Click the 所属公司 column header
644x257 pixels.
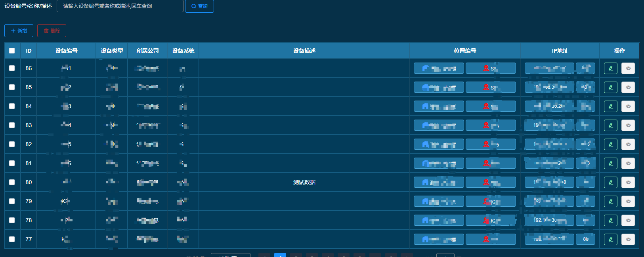[x=147, y=51]
